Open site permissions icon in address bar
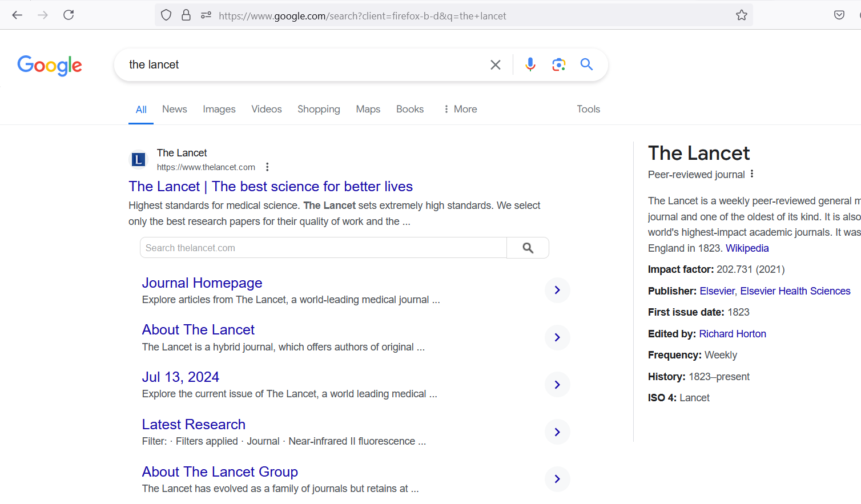Image resolution: width=861 pixels, height=504 pixels. (206, 15)
